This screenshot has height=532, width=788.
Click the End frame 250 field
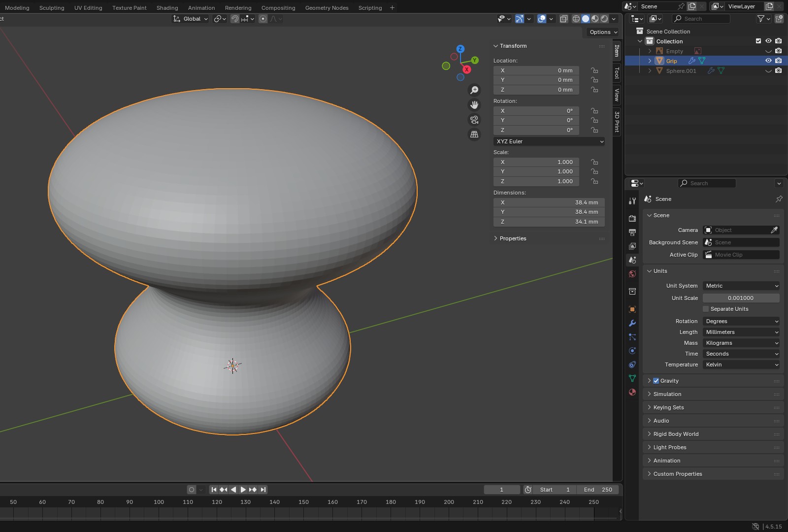pyautogui.click(x=598, y=490)
